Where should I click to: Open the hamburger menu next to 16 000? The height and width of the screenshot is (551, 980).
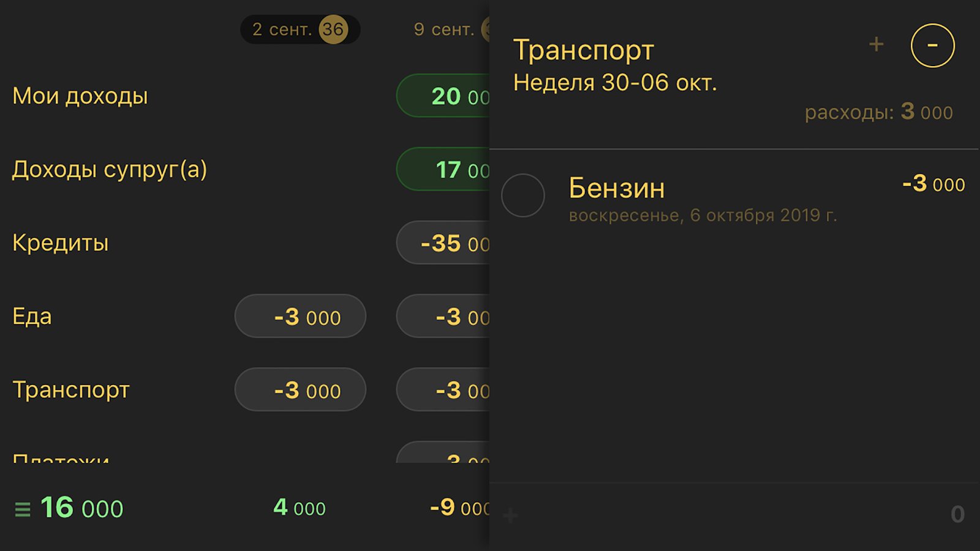tap(23, 509)
